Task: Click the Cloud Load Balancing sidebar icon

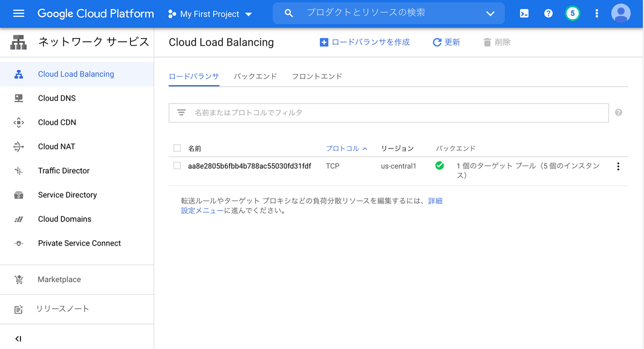Action: (19, 75)
